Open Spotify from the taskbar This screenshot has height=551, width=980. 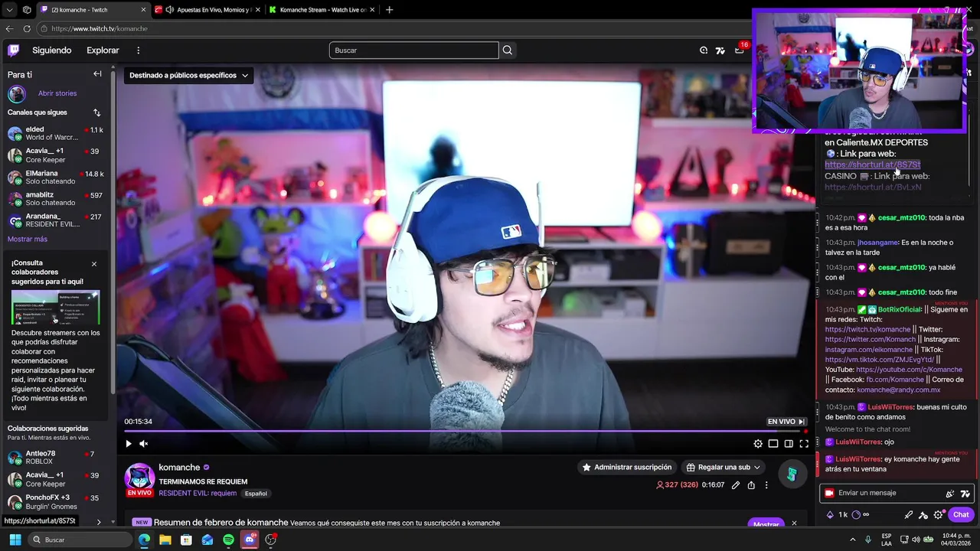228,540
